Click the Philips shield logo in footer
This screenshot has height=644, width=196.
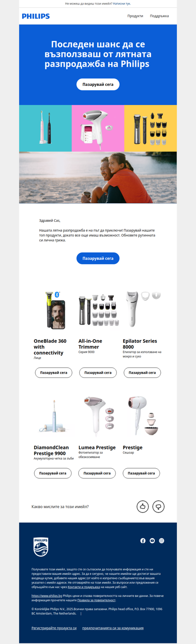click(x=41, y=547)
